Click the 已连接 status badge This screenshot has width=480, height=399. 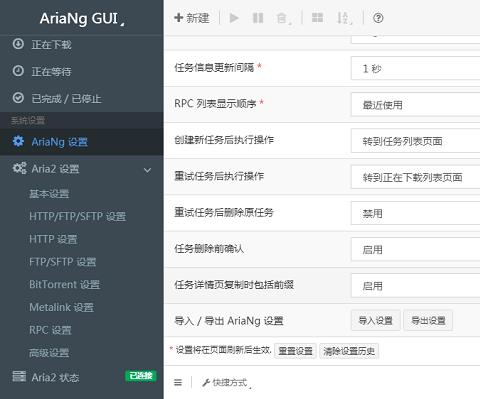tap(141, 376)
